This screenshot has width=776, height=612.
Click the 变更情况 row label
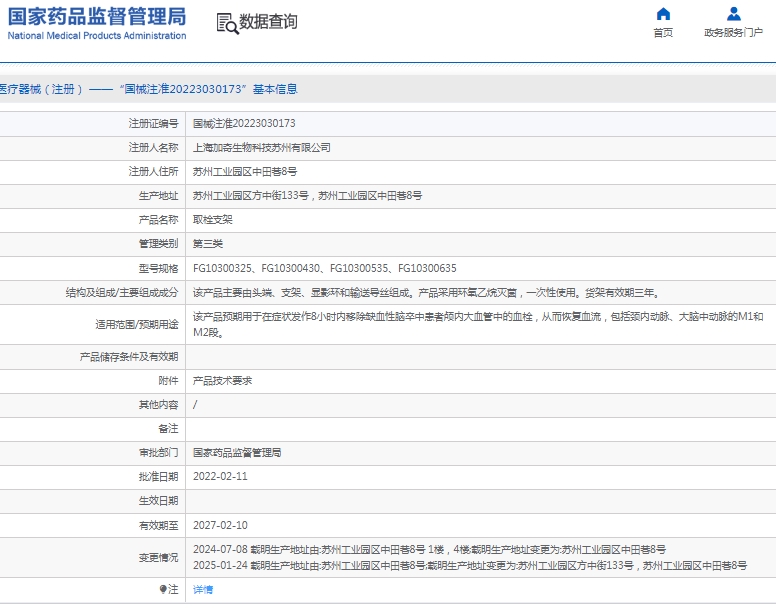pyautogui.click(x=158, y=557)
